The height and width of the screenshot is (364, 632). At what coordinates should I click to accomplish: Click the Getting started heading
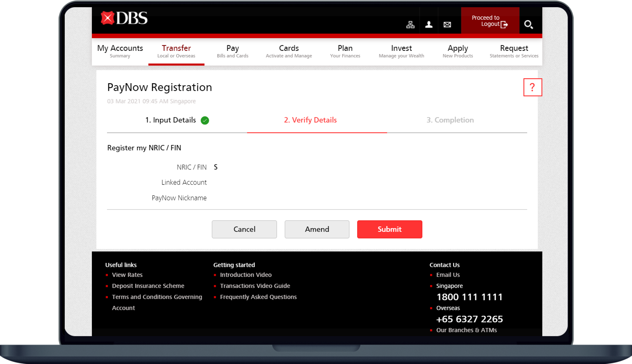coord(234,265)
